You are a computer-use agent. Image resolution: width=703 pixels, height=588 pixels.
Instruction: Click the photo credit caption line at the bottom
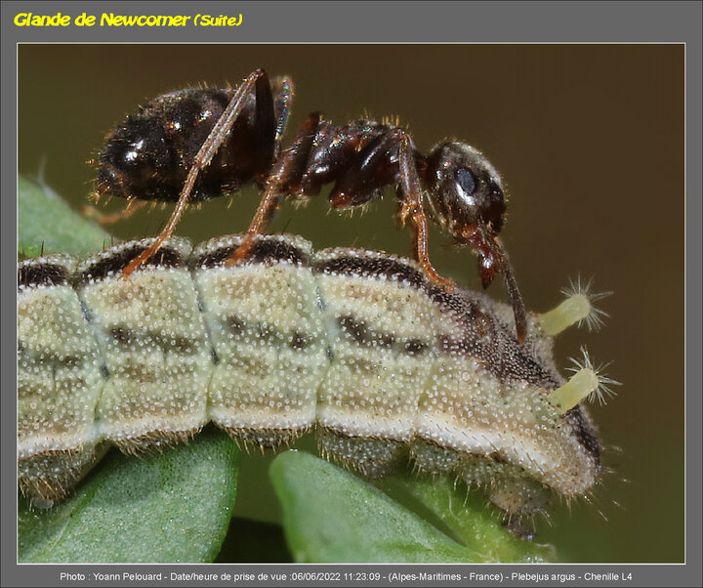(x=346, y=577)
